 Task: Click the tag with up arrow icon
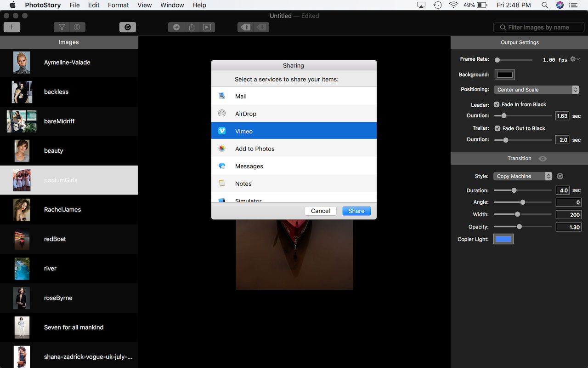point(246,27)
